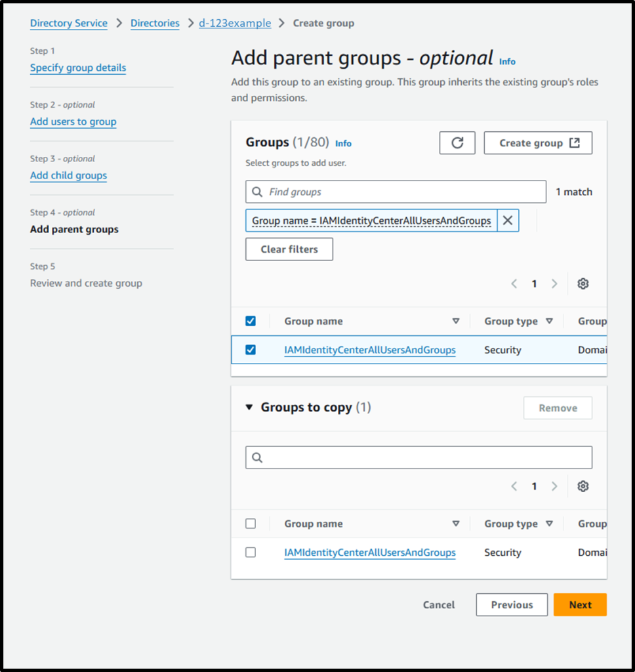
Task: Go back with the Previous button
Action: coord(512,604)
